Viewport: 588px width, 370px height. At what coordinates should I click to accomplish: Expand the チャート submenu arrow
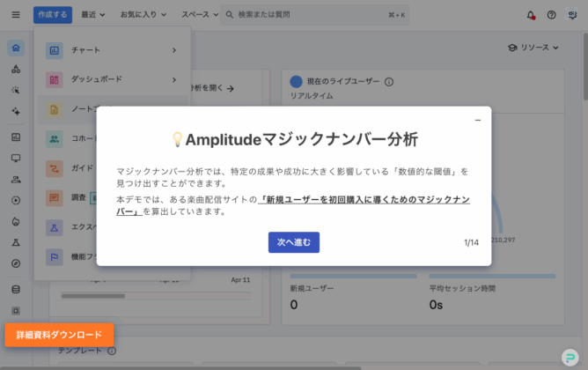pos(174,50)
